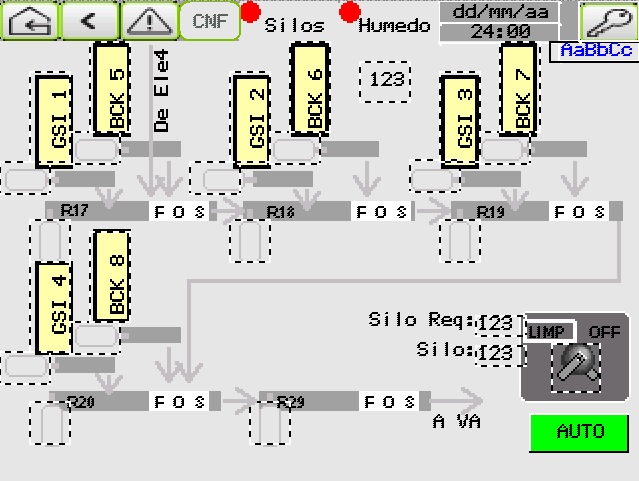This screenshot has width=639, height=481.
Task: Open the CNF configuration button
Action: tap(209, 20)
